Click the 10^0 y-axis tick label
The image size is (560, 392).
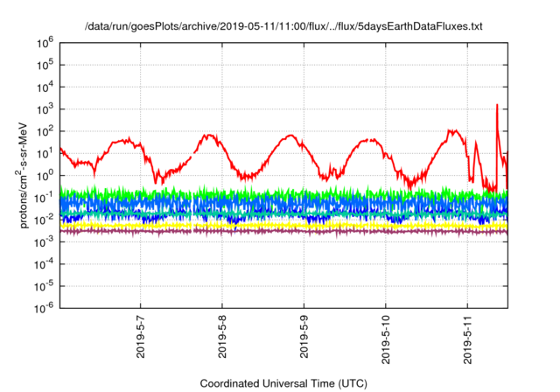[x=45, y=176]
